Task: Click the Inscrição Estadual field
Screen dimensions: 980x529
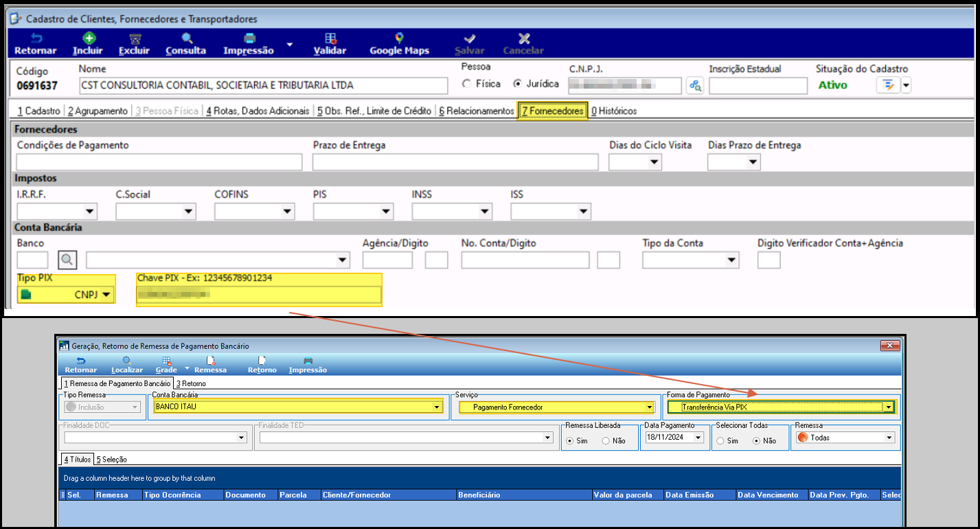Action: pos(758,86)
